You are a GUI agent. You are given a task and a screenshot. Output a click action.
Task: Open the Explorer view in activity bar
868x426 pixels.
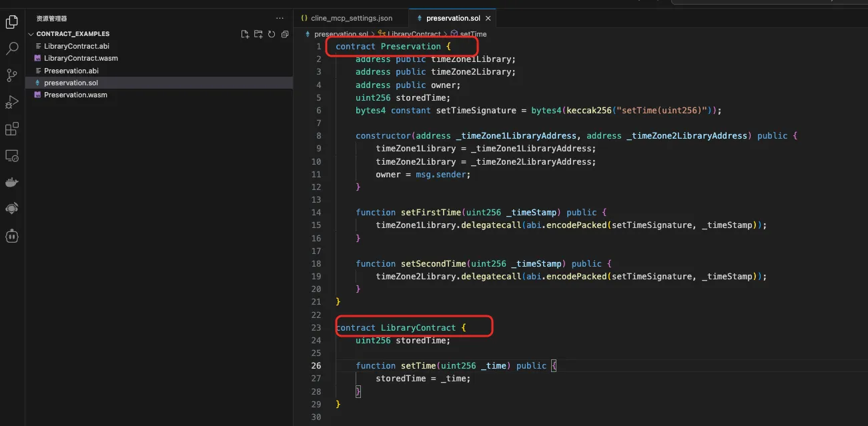11,22
